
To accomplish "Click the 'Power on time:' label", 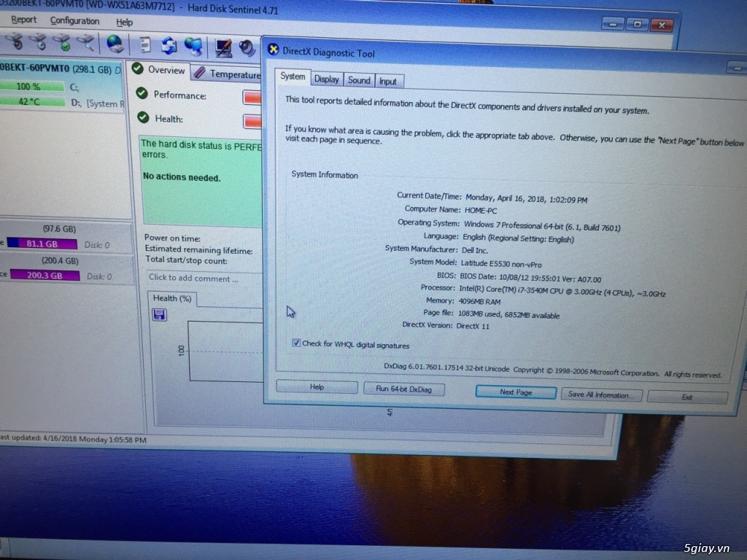I will click(x=172, y=238).
